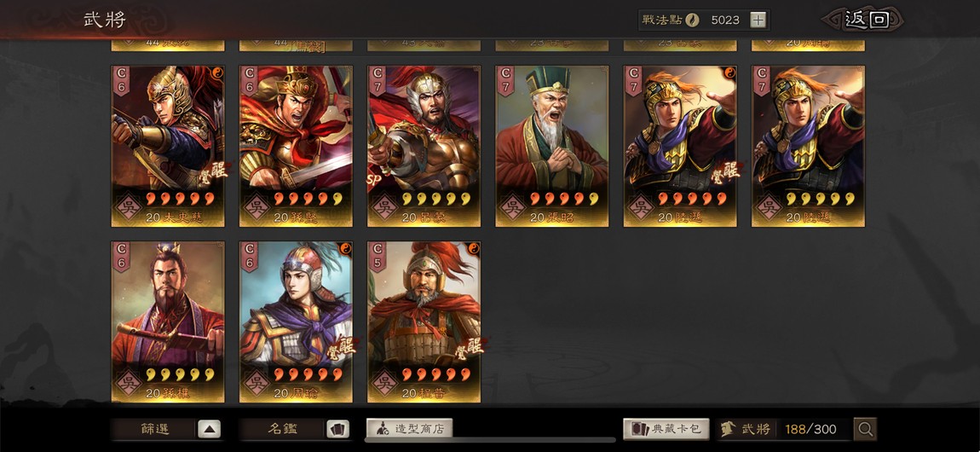The image size is (980, 452).
Task: Open the 造型商店 skin shop
Action: tap(409, 429)
